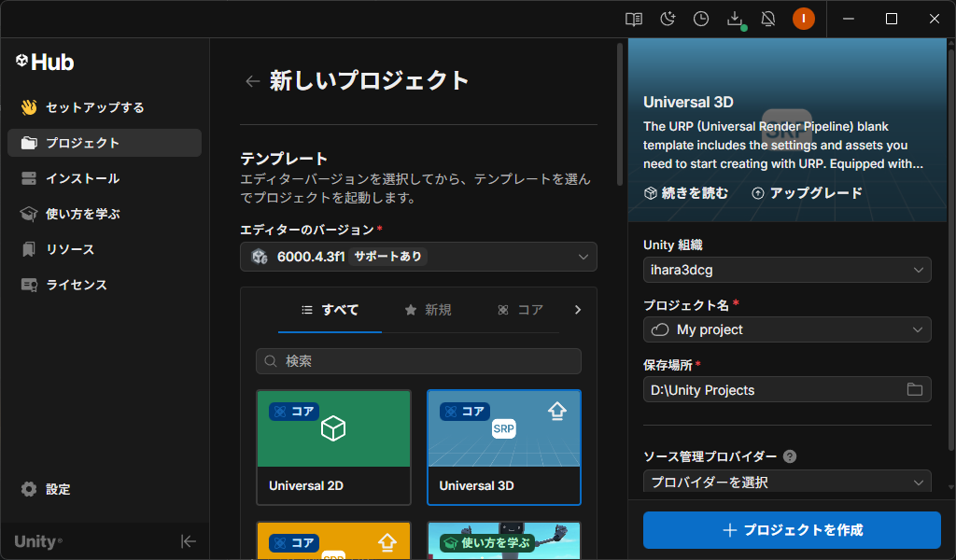956x560 pixels.
Task: Collapse the sidebar with the arrow icon
Action: click(188, 541)
